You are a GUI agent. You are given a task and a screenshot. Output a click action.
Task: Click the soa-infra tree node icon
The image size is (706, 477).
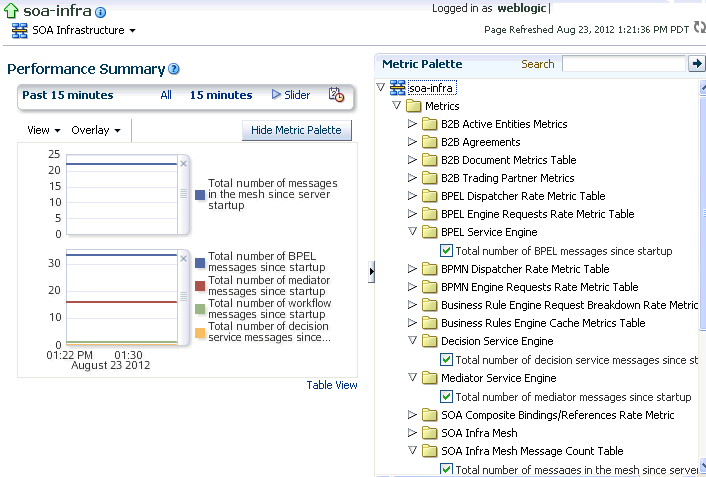pyautogui.click(x=397, y=88)
